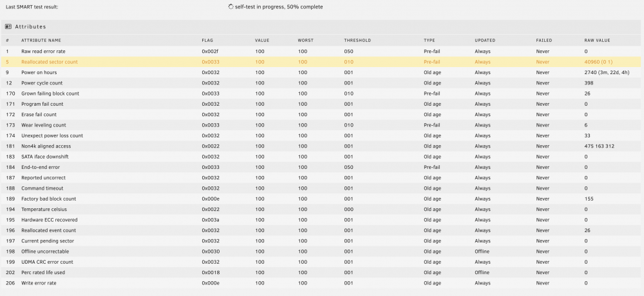Viewport: 644px width, 296px height.
Task: Select the Attributes section header text
Action: [30, 26]
